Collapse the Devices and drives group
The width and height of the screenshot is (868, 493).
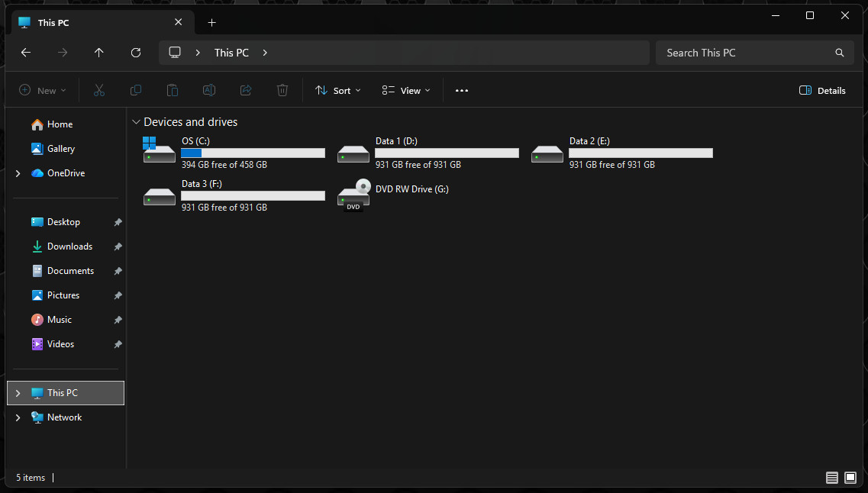(136, 122)
